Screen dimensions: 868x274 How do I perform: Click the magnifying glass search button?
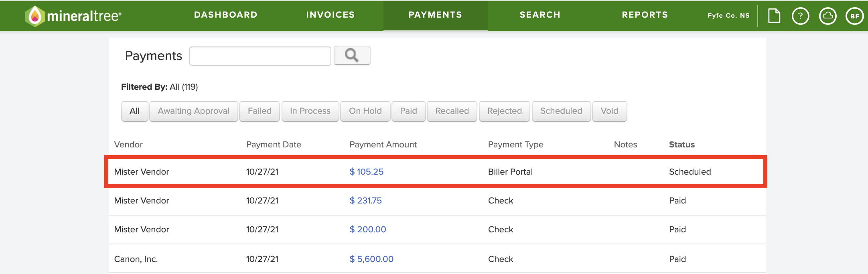pyautogui.click(x=352, y=55)
